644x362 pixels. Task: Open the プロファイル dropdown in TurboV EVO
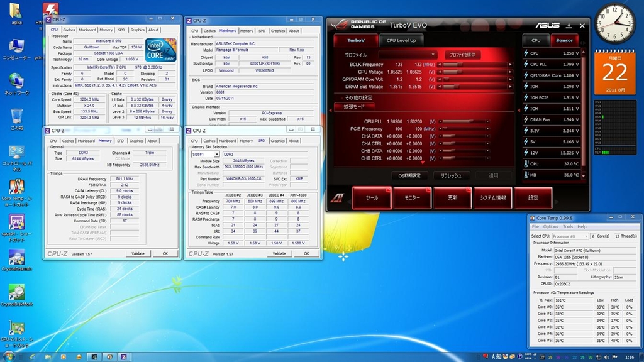[407, 55]
